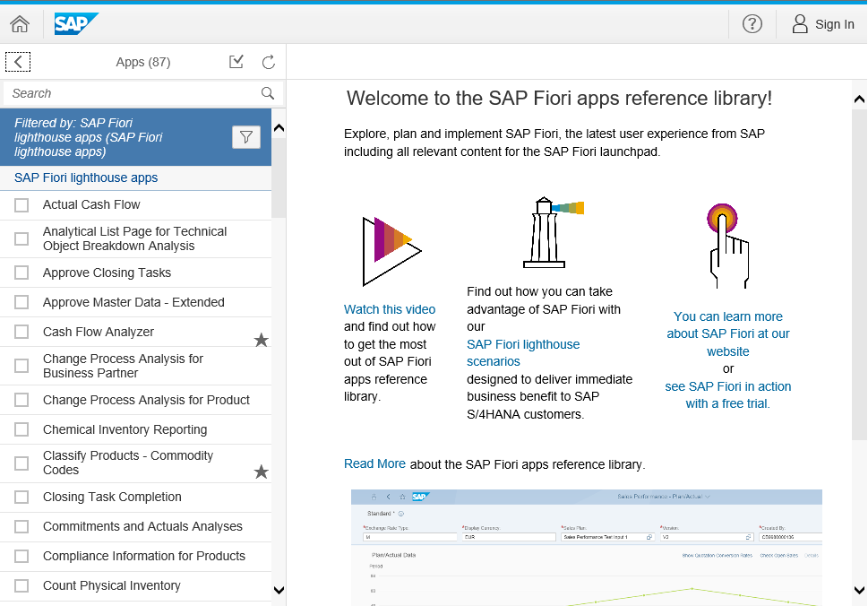The width and height of the screenshot is (868, 606).
Task: Open the Watch this video link
Action: (x=390, y=309)
